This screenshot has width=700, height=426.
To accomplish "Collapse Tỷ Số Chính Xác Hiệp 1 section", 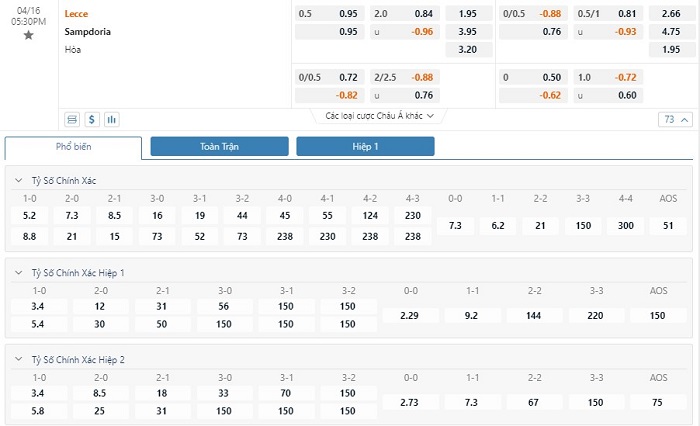I will pos(19,272).
